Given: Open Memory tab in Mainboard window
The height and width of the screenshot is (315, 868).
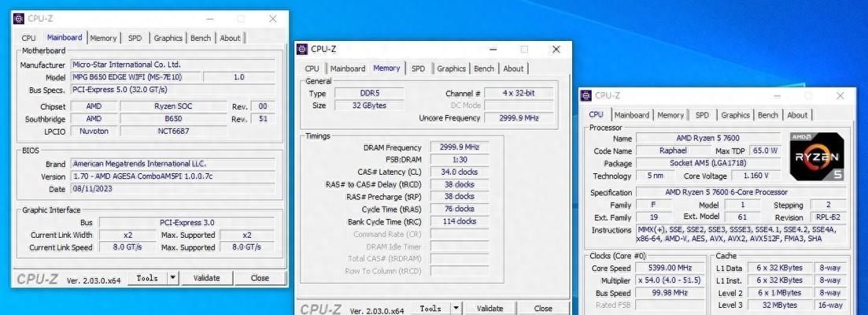Looking at the screenshot, I should 104,39.
